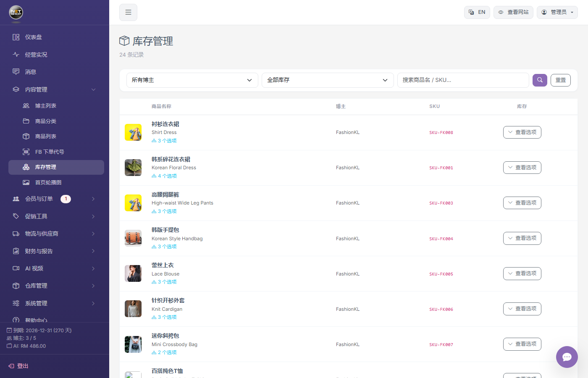The height and width of the screenshot is (378, 588).
Task: Click the High-waist Wide Leg Pants thumbnail
Action: [x=133, y=203]
